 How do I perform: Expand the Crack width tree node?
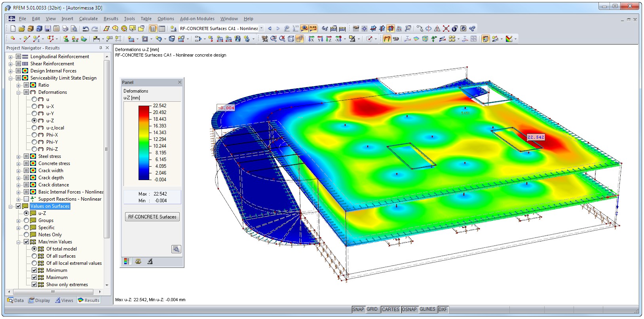19,171
